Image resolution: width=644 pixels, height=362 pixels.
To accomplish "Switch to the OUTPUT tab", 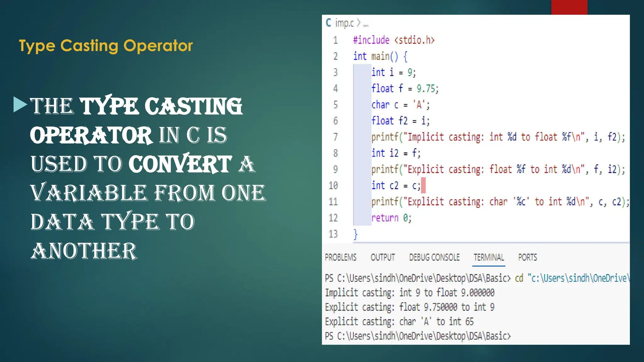I will point(382,257).
